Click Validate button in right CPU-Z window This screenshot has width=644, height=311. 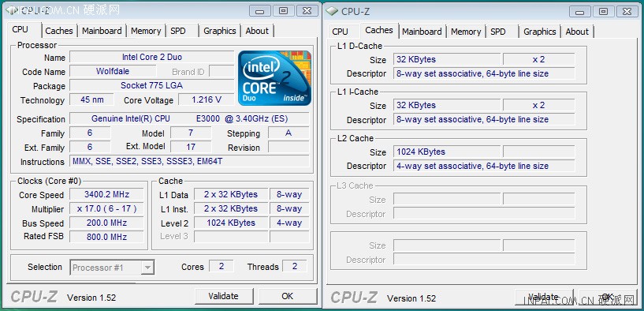tap(543, 297)
